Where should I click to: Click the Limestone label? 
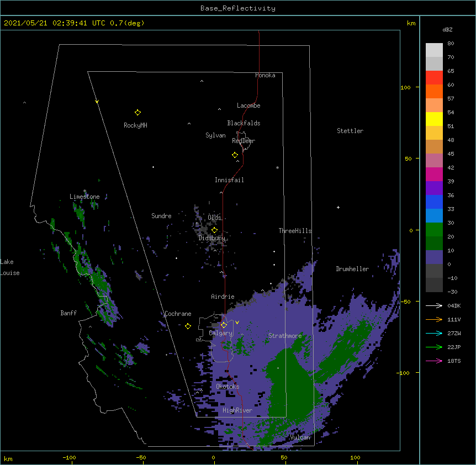click(84, 197)
